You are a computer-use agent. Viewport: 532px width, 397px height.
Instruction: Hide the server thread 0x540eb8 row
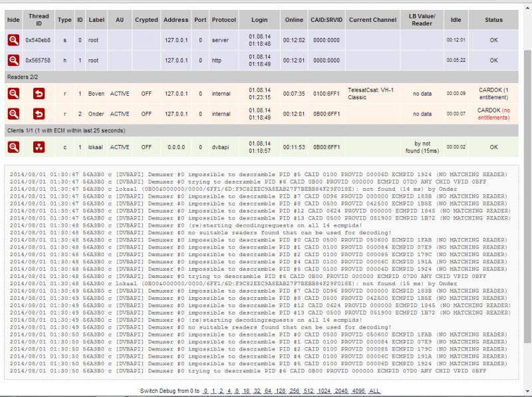tap(13, 40)
